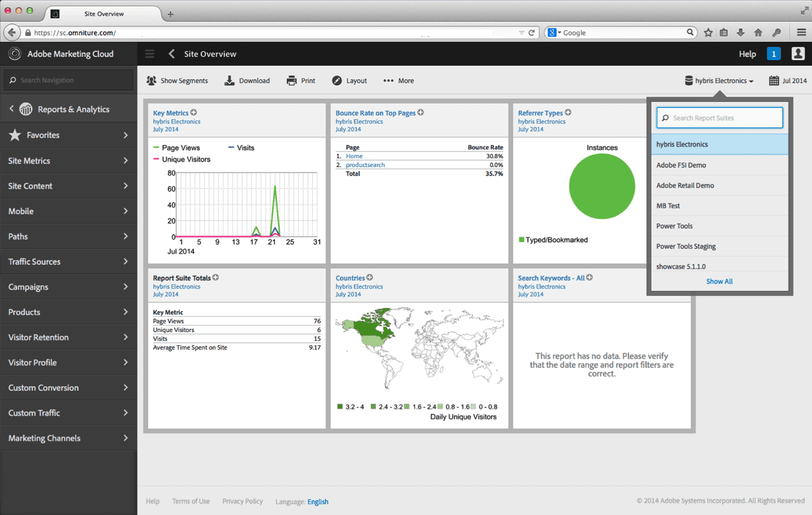
Task: Click plus icon next to Countries
Action: pyautogui.click(x=370, y=277)
